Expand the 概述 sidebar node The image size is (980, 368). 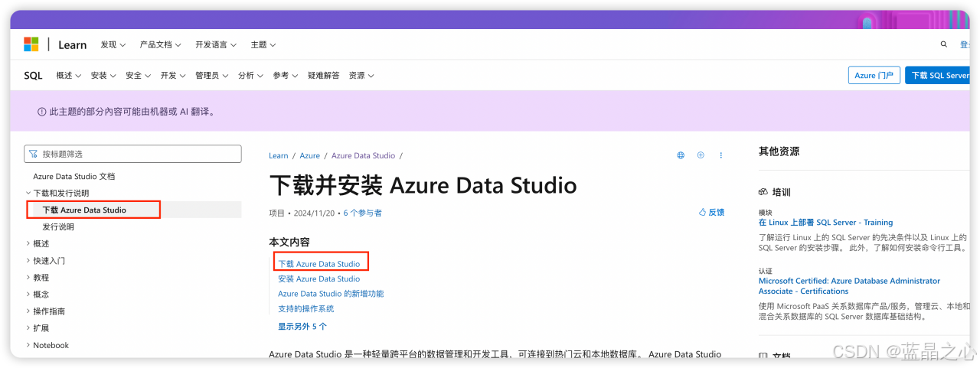(38, 243)
